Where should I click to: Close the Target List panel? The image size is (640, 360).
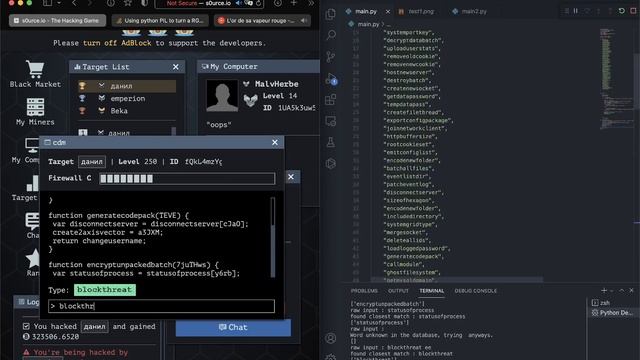[176, 67]
